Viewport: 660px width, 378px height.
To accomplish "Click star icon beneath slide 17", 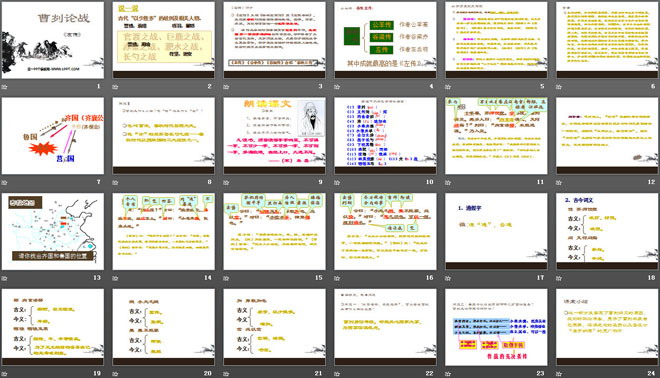I will 448,278.
